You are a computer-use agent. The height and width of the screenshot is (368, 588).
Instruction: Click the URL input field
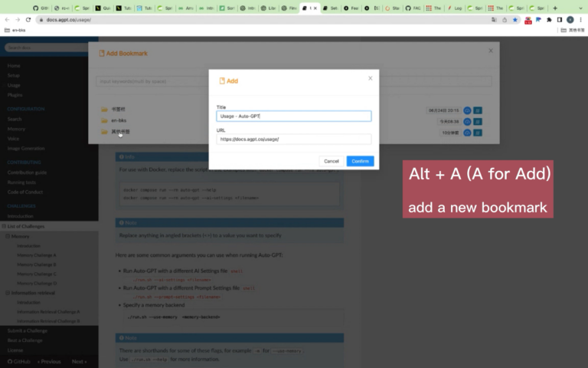point(293,140)
